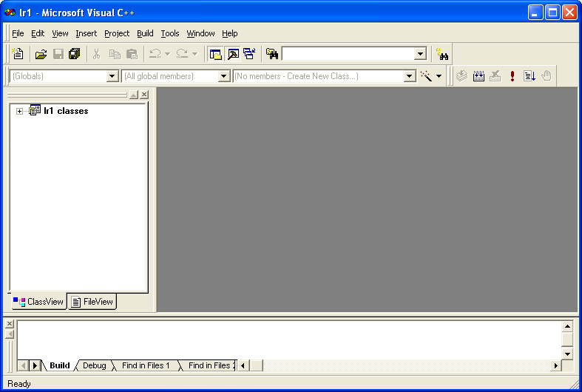The width and height of the screenshot is (582, 392).
Task: Click the output horizontal scrollbar right arrow
Action: (555, 365)
